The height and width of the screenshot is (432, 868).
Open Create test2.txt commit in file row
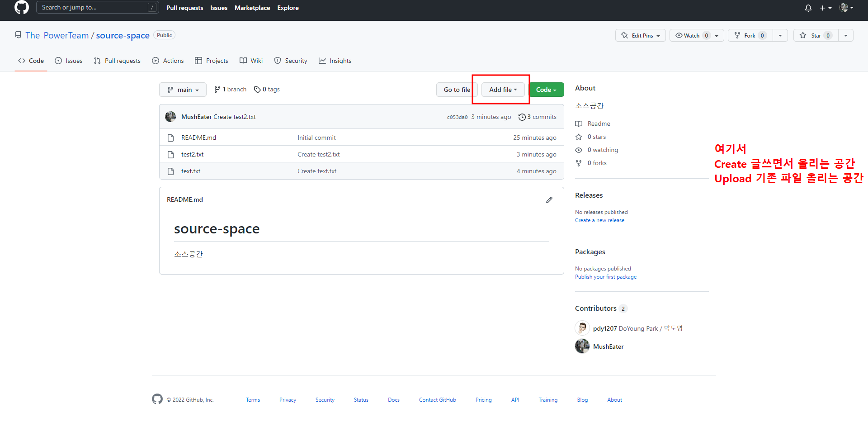[318, 154]
